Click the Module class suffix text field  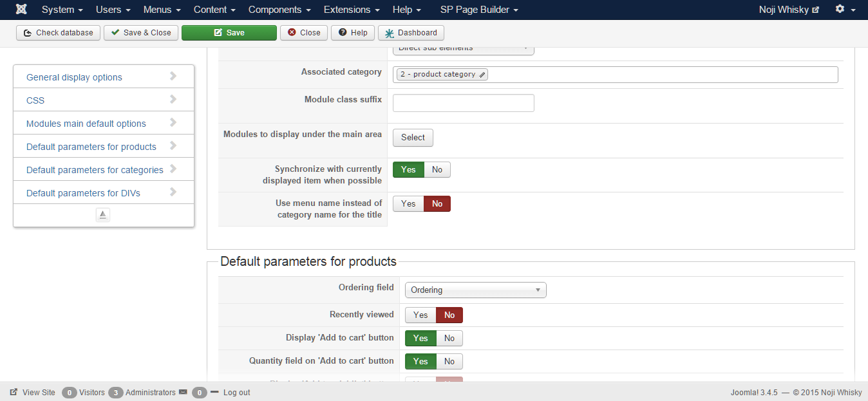coord(463,103)
